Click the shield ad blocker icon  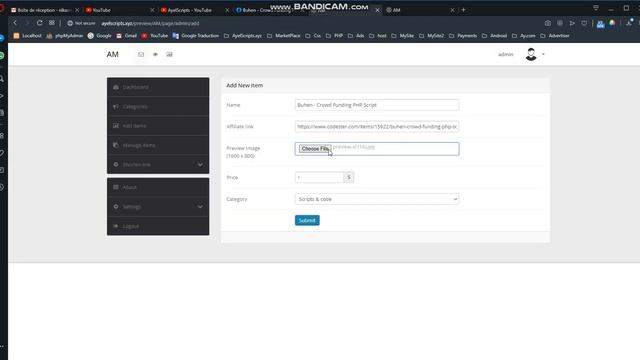coord(584,23)
